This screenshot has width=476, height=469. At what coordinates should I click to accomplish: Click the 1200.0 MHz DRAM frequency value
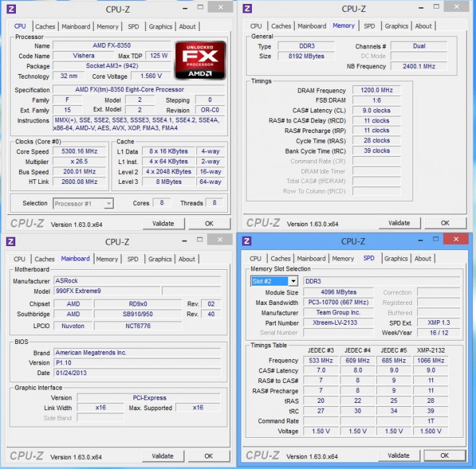pyautogui.click(x=377, y=90)
